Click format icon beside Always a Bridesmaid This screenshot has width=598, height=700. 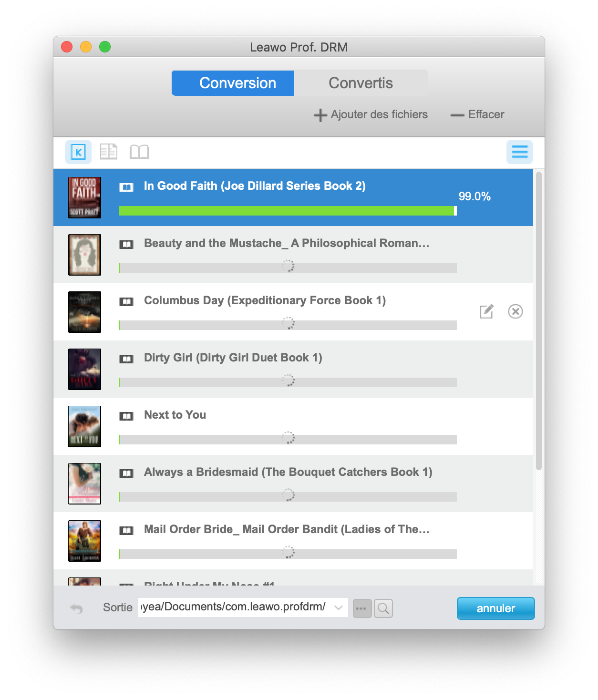pyautogui.click(x=126, y=473)
